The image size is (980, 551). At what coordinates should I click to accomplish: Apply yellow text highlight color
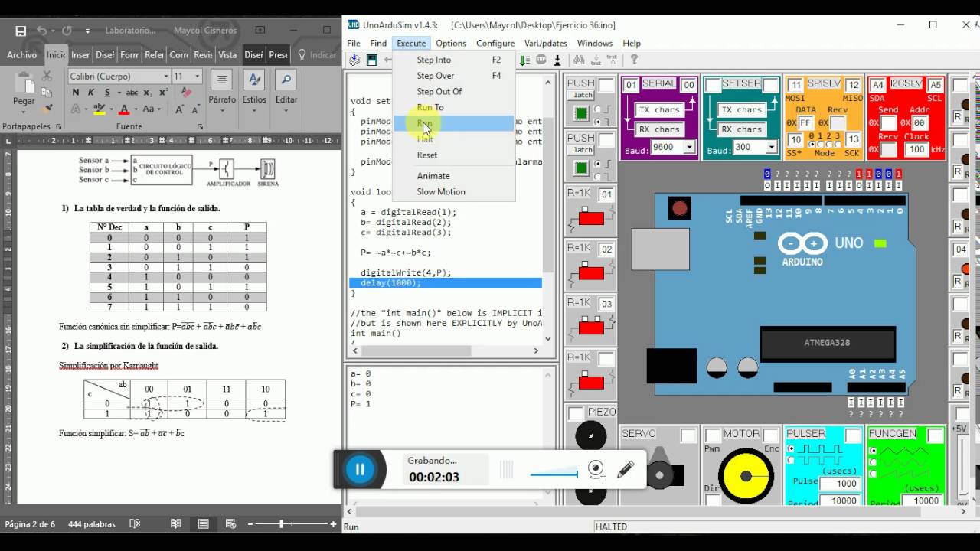pos(99,109)
